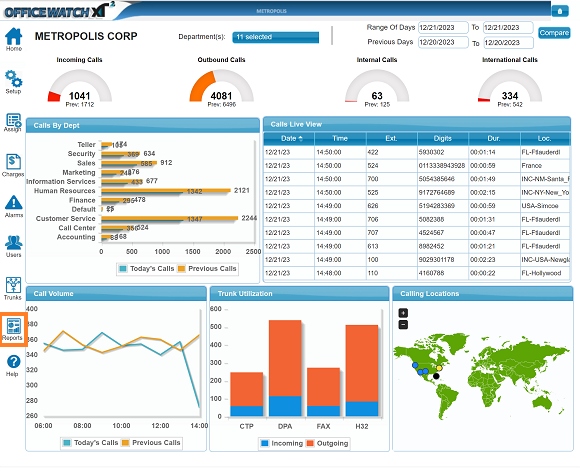Viewport: 580px width, 472px height.
Task: Click the METROPOLIS CORP title
Action: [x=86, y=36]
